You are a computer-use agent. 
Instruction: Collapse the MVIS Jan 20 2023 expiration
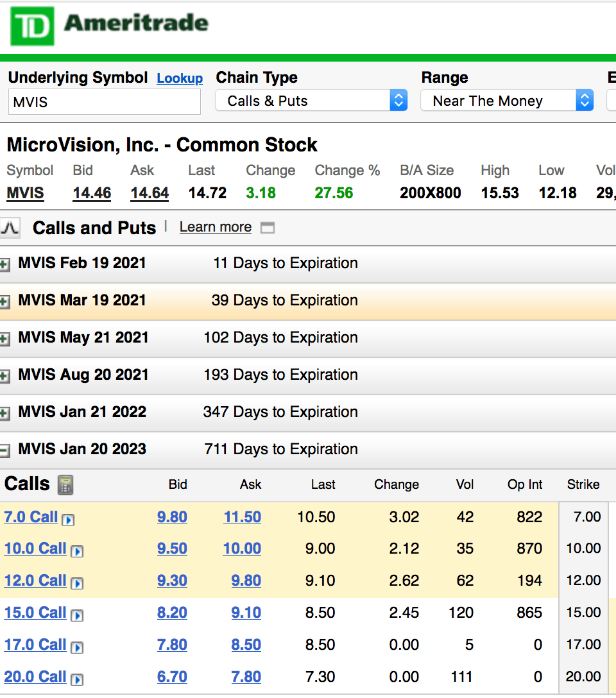(x=5, y=450)
